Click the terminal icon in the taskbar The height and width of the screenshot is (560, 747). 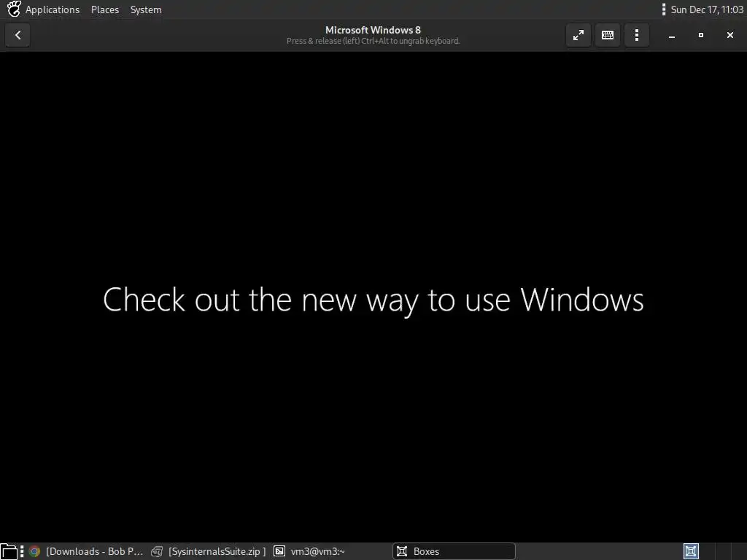coord(279,551)
